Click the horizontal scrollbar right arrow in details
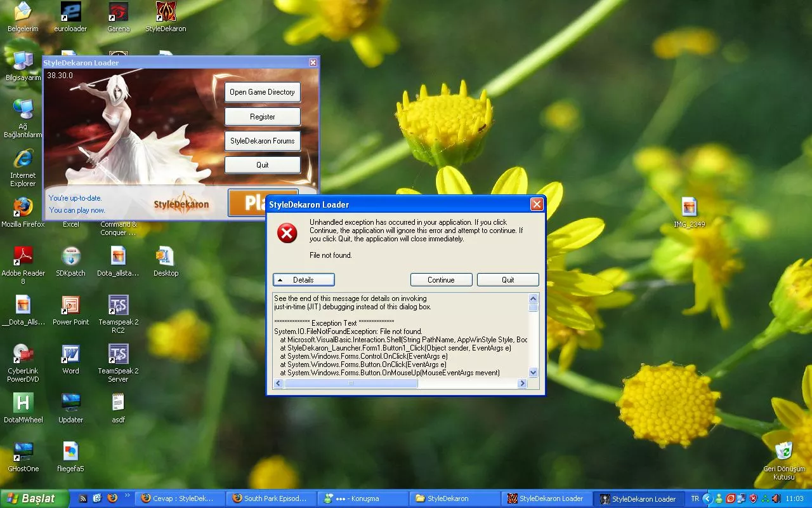 (x=522, y=384)
